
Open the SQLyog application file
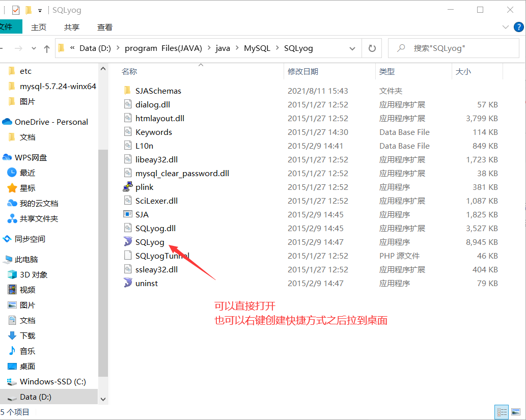pyautogui.click(x=150, y=242)
